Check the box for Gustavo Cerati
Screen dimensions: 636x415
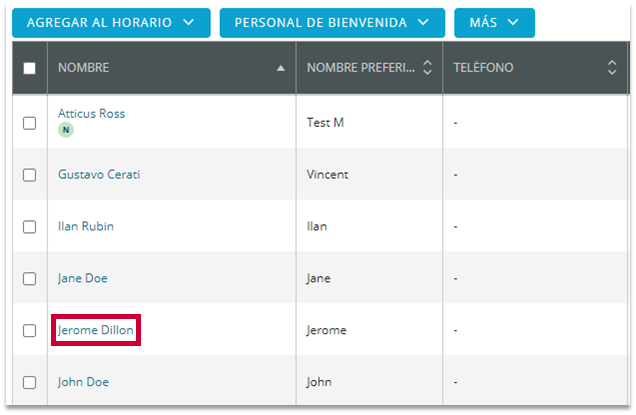point(29,175)
